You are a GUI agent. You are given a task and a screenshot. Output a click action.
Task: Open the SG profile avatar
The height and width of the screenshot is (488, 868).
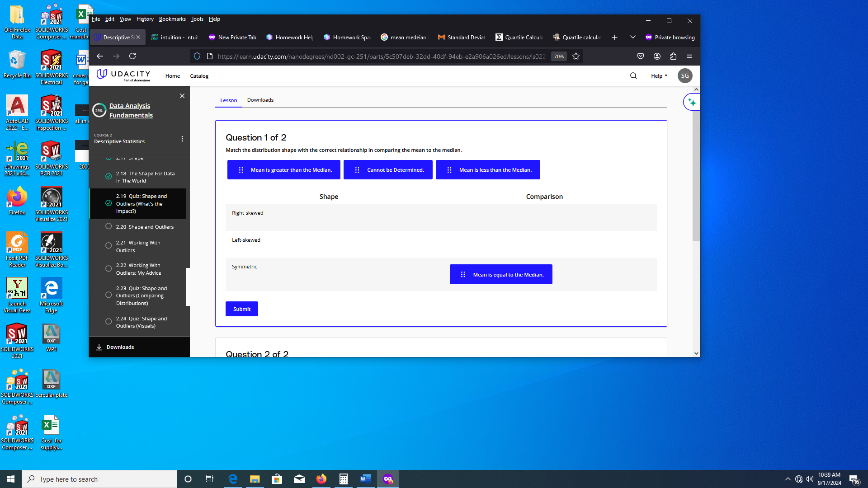tap(685, 76)
